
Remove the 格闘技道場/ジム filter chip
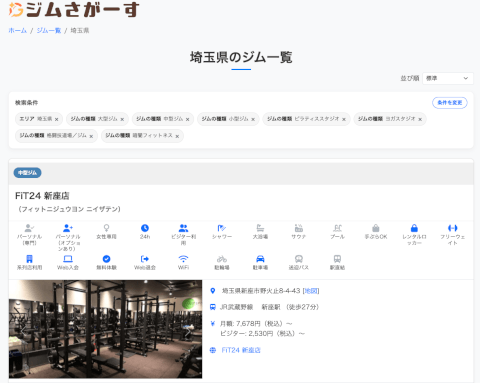tap(91, 136)
